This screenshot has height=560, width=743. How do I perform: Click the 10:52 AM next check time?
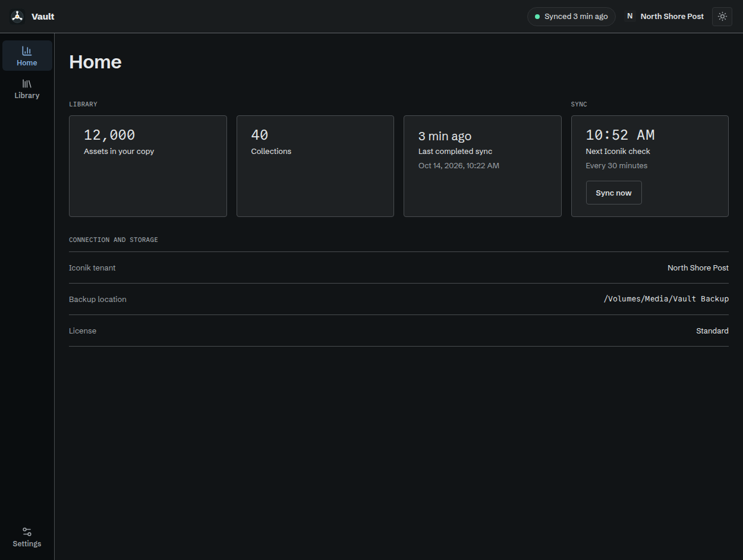(620, 135)
